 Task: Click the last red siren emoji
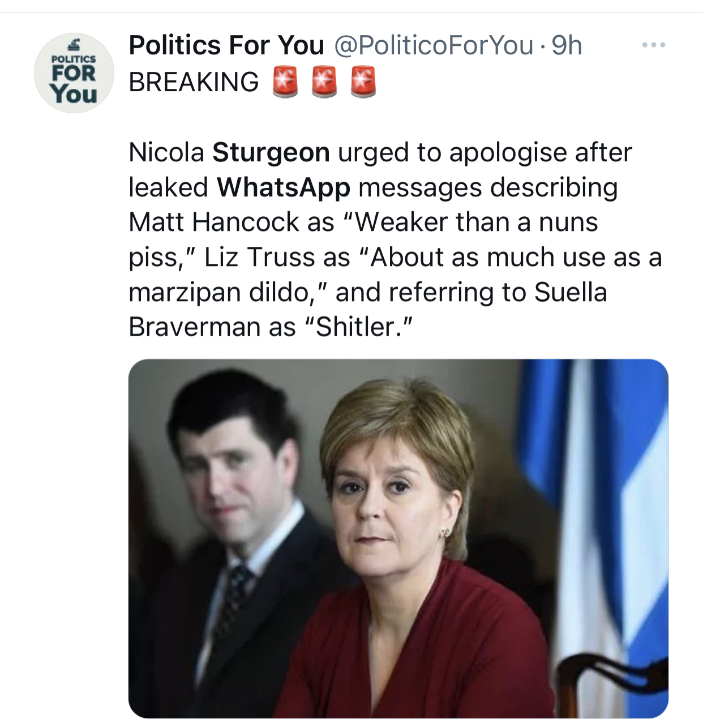coord(363,82)
